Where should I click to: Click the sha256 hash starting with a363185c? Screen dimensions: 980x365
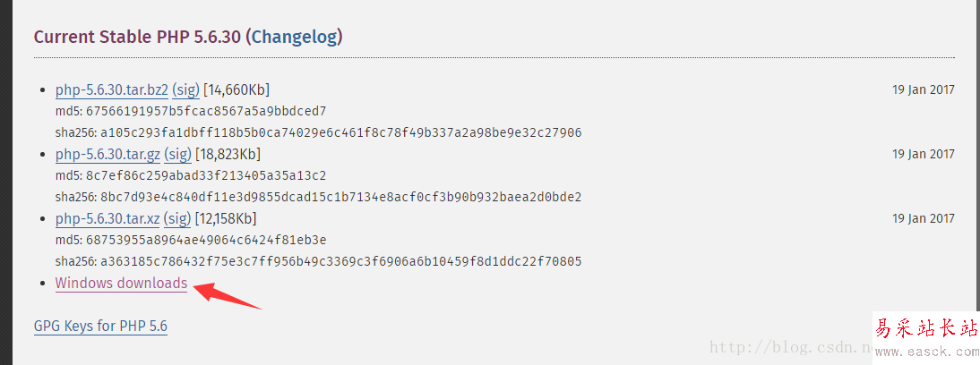tap(340, 261)
